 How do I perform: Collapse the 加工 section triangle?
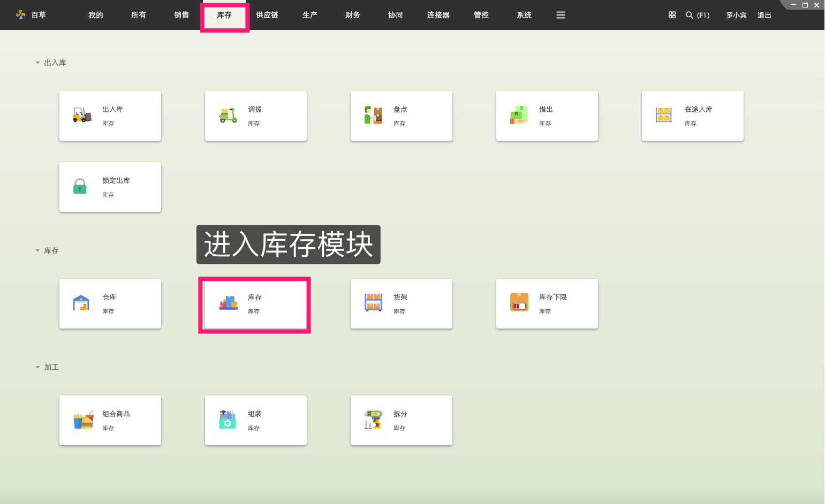pyautogui.click(x=37, y=366)
